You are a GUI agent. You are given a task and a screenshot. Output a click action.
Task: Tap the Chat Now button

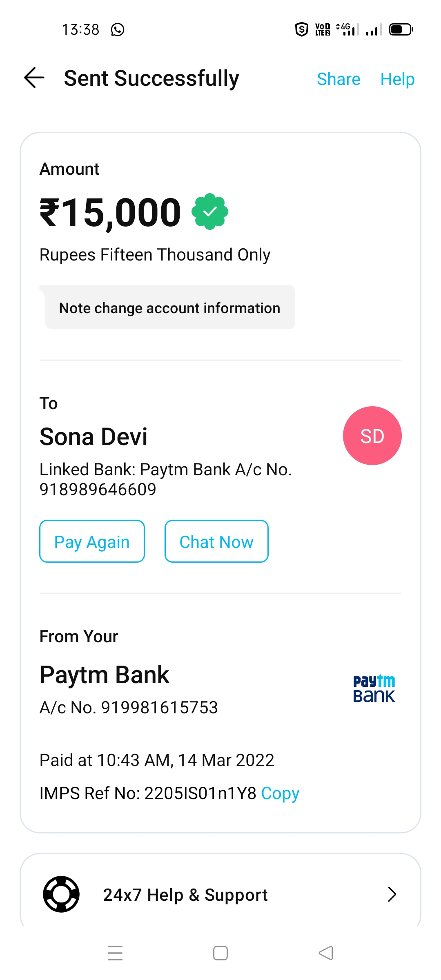coord(216,541)
